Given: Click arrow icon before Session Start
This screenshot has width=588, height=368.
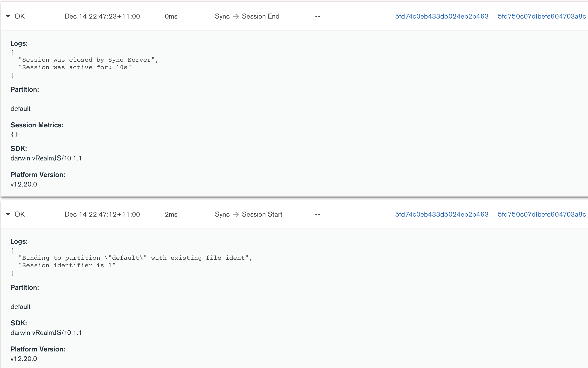Looking at the screenshot, I should [236, 215].
